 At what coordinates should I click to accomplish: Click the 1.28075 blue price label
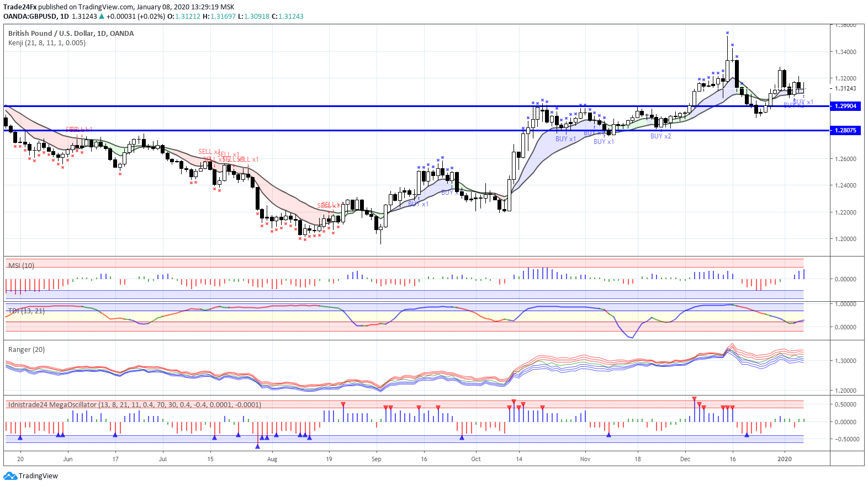(845, 130)
